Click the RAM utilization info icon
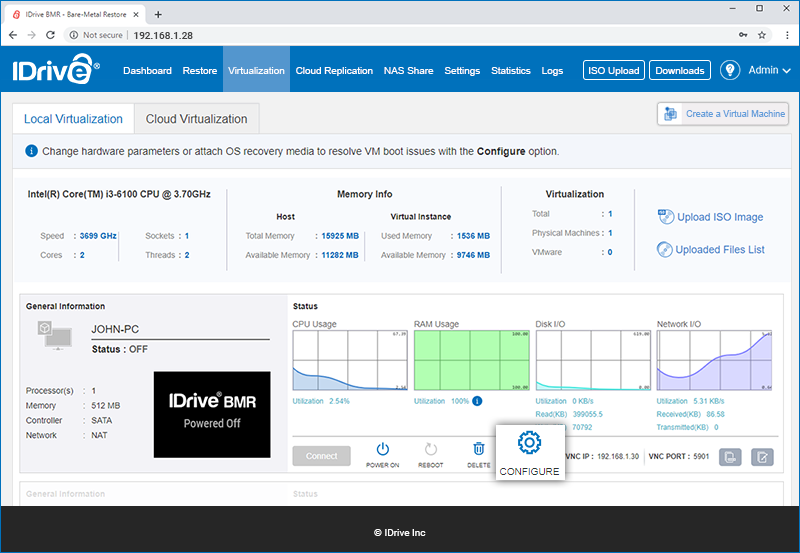 pos(477,401)
